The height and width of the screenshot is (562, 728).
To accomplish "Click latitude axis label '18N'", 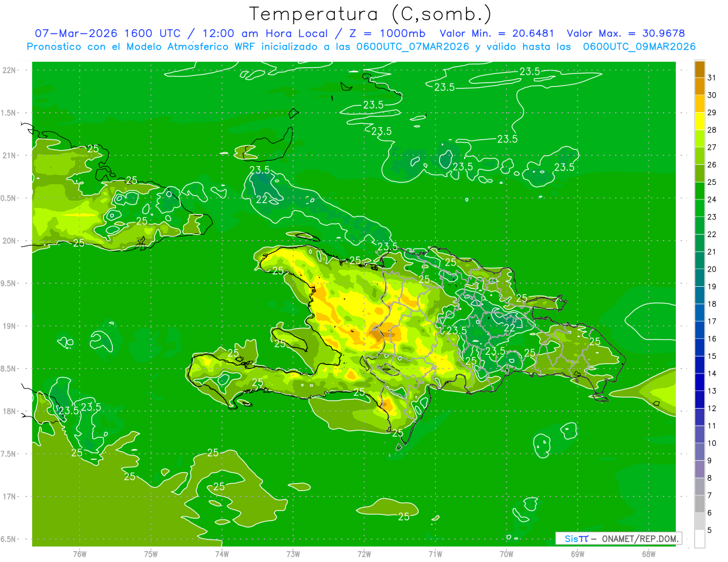I will [10, 411].
